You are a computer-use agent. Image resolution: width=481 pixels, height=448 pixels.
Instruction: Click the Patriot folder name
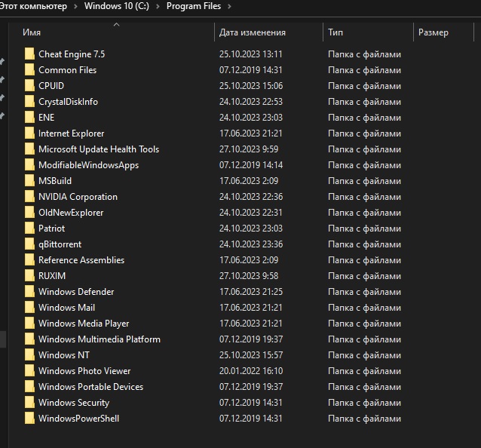click(51, 229)
